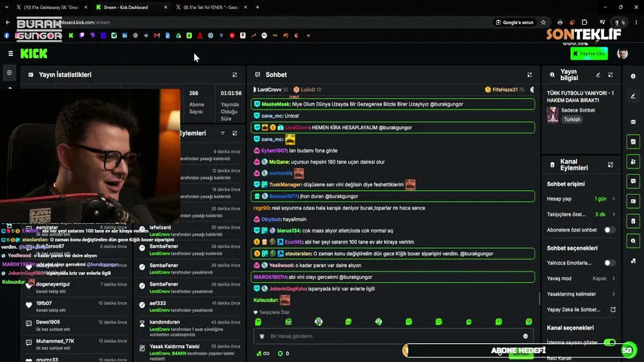
Task: Click the circular target icon in the left sidebar
Action: click(x=10, y=72)
